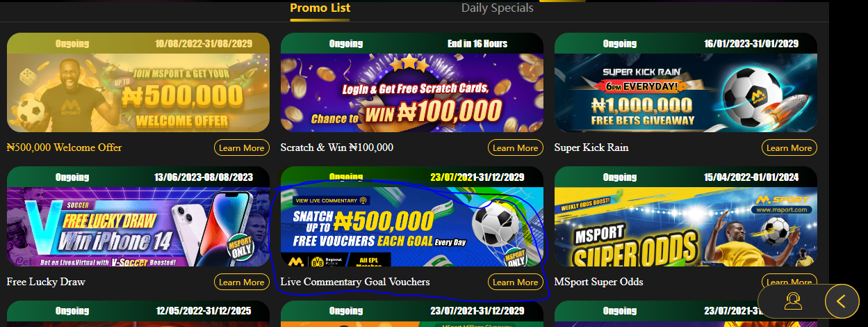Image resolution: width=868 pixels, height=327 pixels.
Task: Learn More about MSport Super Odds
Action: [789, 282]
